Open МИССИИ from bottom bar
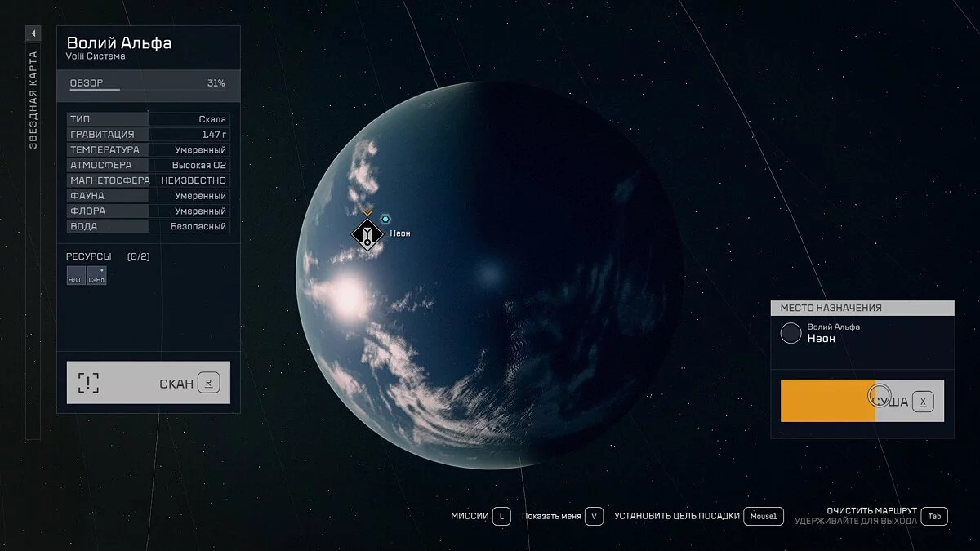The width and height of the screenshot is (980, 551). tap(470, 516)
